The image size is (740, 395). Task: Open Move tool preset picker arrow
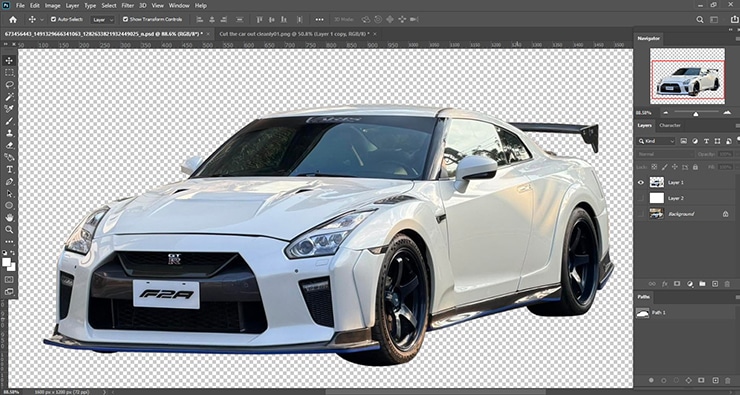(x=42, y=19)
